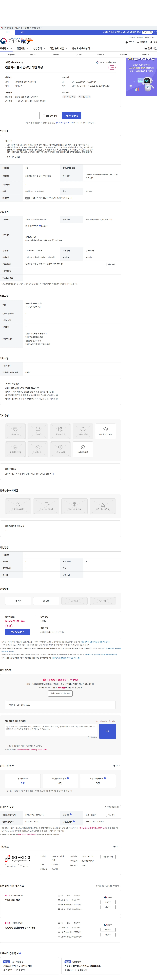
Task: Switch to the 기업 tab
Action: click(22, 32)
